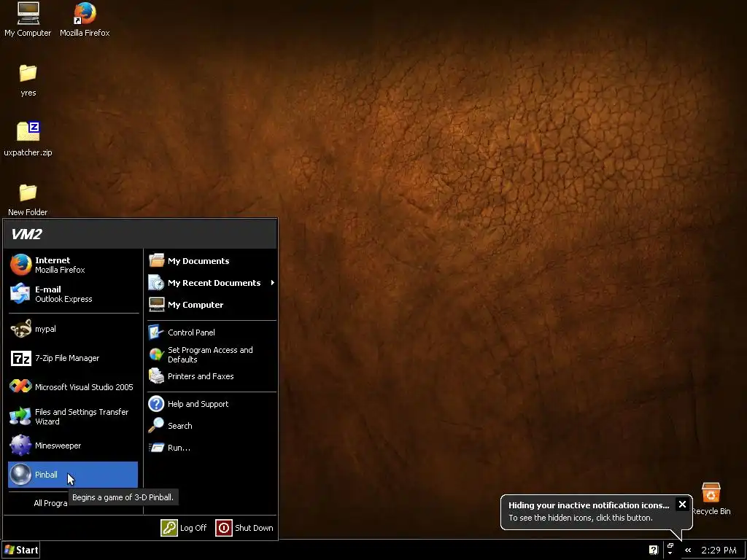747x560 pixels.
Task: Click My Documents label
Action: pyautogui.click(x=198, y=261)
